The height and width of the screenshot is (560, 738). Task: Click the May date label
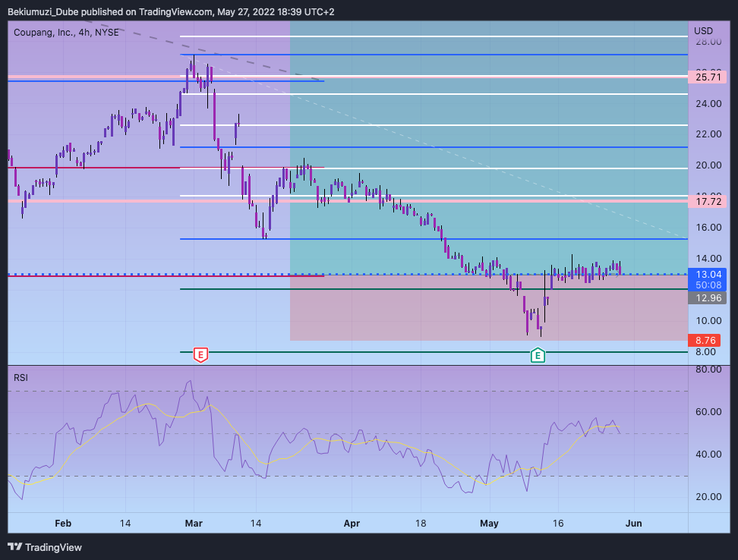point(489,524)
